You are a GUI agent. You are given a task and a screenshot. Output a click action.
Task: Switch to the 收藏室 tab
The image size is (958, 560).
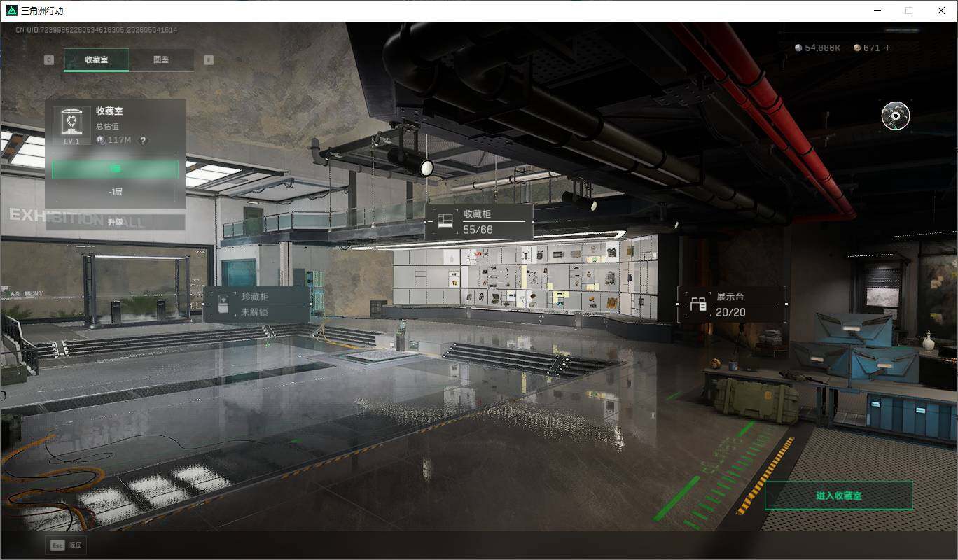click(97, 59)
